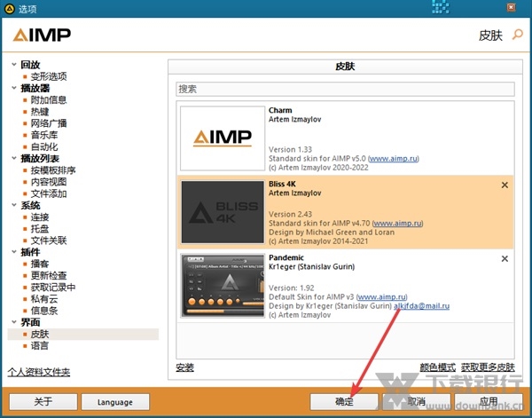Viewport: 532px width, 418px height.
Task: Open www.aimp.ru link under Pandemic skin
Action: pyautogui.click(x=381, y=296)
